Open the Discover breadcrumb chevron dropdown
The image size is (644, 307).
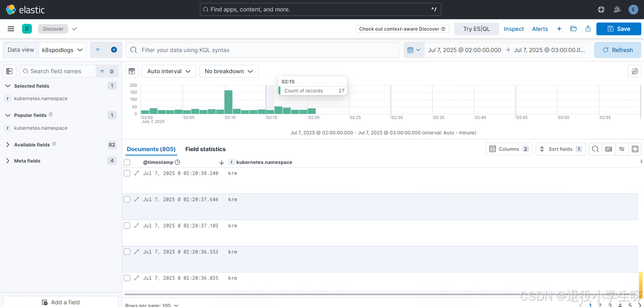click(x=74, y=29)
